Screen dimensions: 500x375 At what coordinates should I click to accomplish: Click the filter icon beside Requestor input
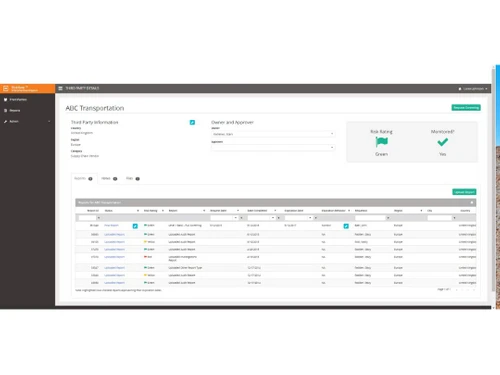[388, 218]
